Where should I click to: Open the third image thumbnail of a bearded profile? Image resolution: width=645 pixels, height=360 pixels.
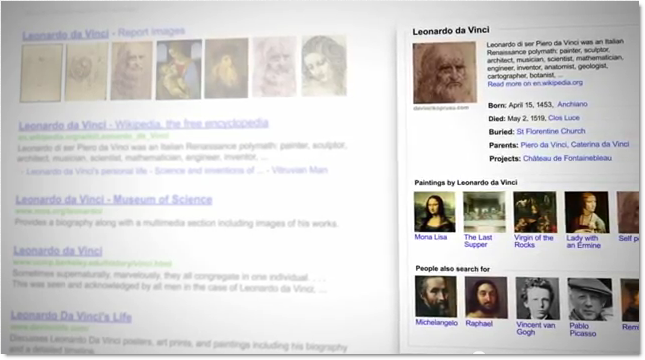point(131,70)
